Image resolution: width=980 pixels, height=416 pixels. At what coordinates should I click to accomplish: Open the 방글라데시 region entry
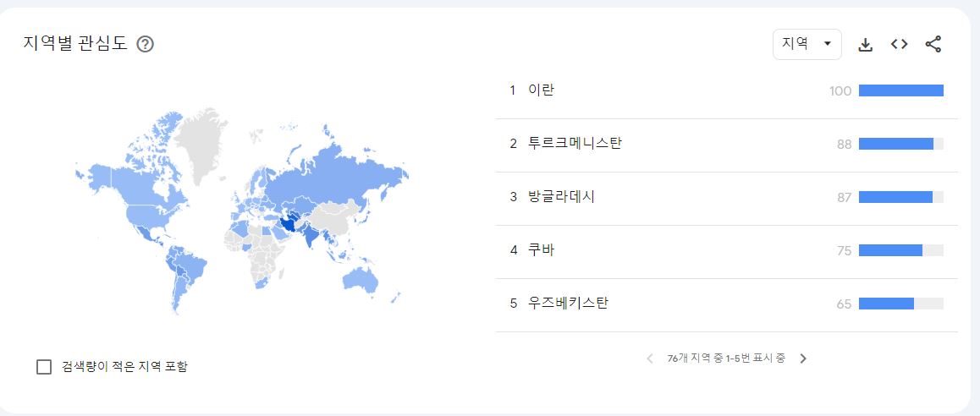[561, 197]
